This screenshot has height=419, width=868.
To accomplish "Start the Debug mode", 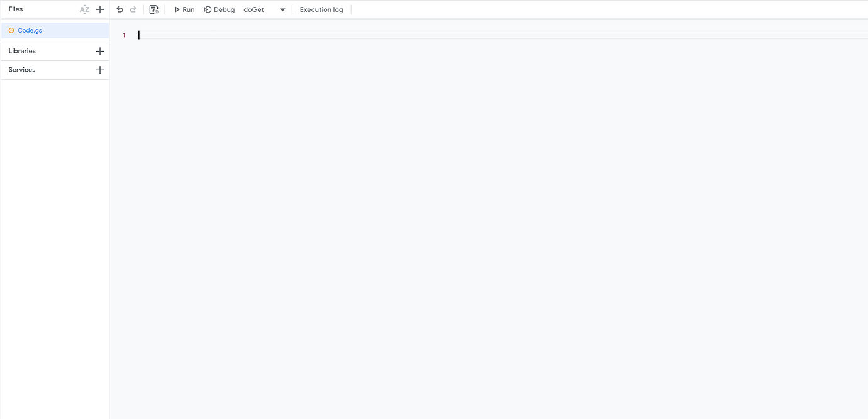I will 219,9.
